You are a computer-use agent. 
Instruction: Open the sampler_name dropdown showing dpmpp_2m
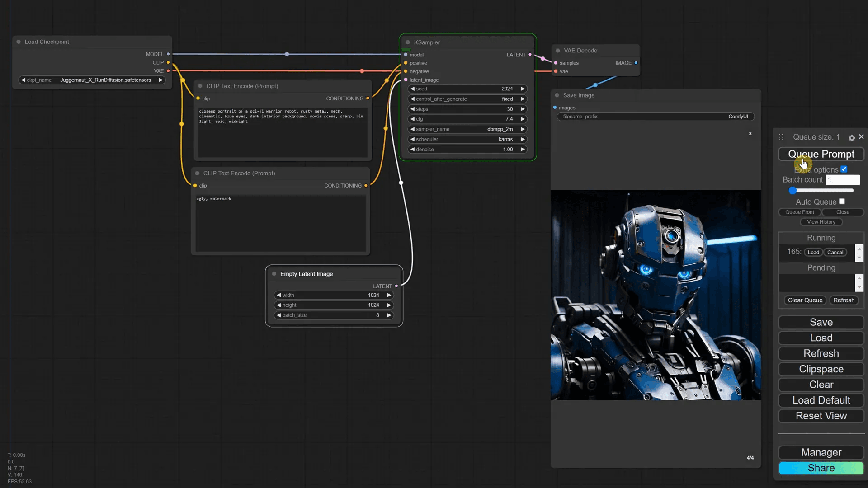click(467, 129)
